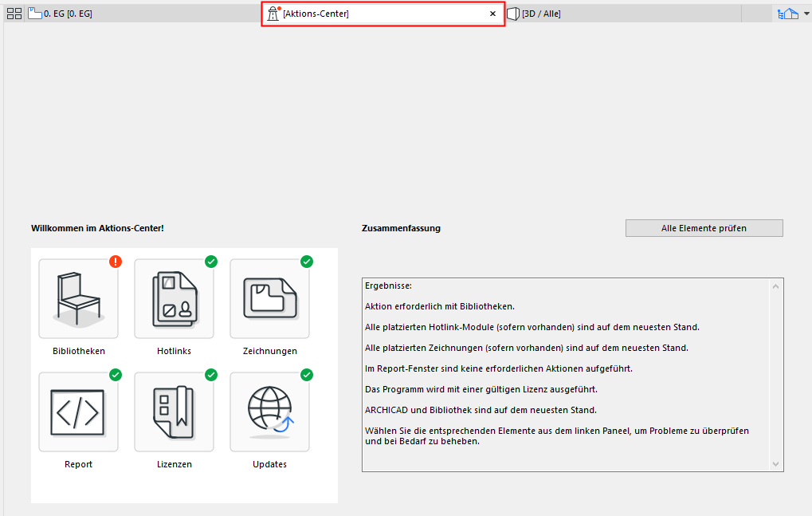
Task: Click the green check badge on Report
Action: point(116,375)
